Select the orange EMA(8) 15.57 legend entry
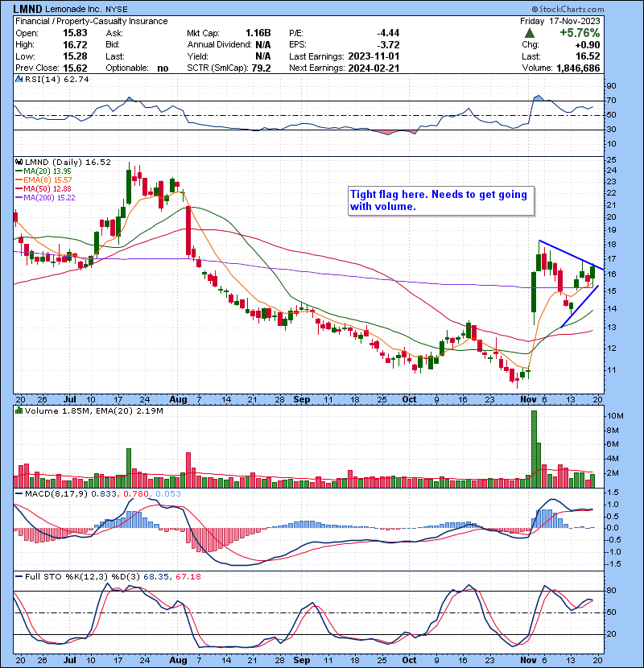The width and height of the screenshot is (644, 668). pyautogui.click(x=43, y=180)
